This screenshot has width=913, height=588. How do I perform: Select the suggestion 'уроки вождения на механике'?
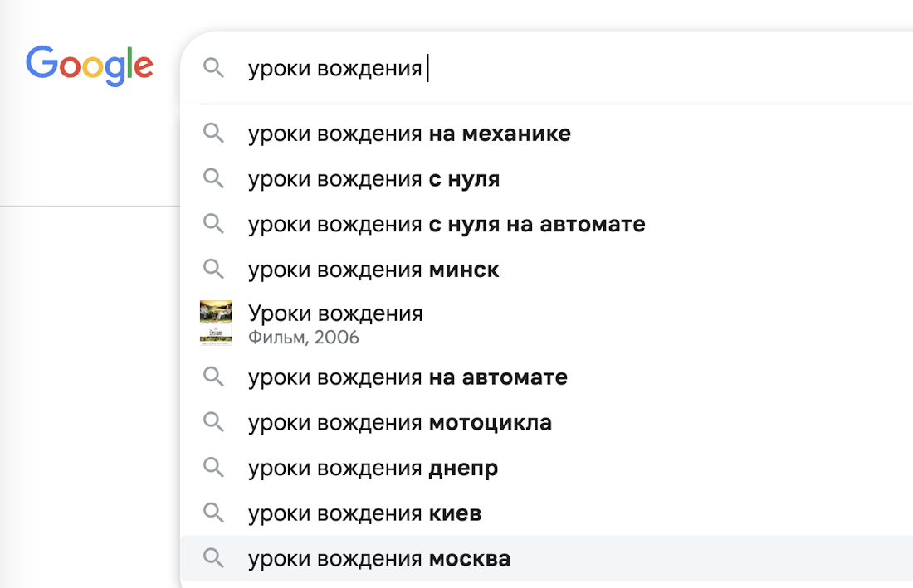[408, 133]
